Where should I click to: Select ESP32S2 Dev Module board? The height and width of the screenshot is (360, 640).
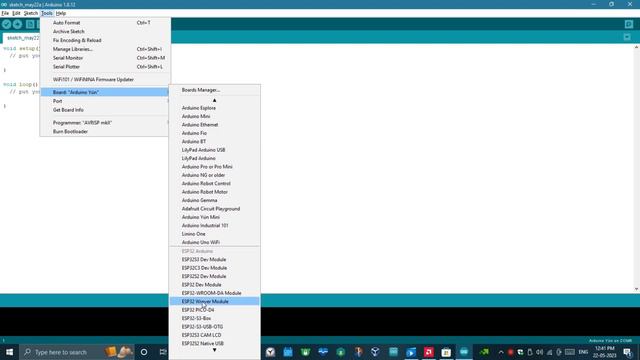tap(215, 276)
